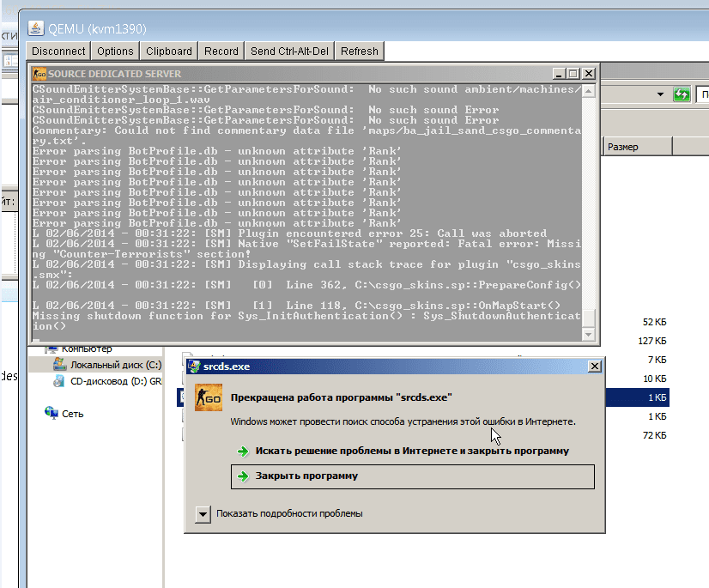Click the 127 КБ file size entry

652,341
